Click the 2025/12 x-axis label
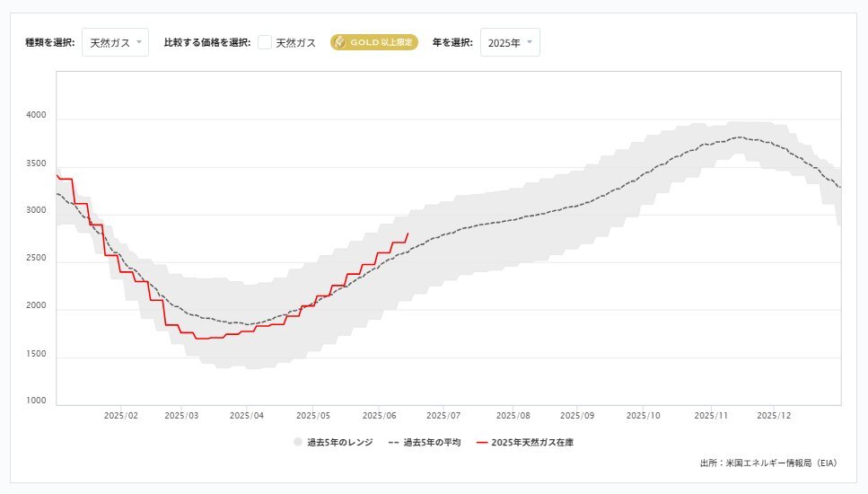 [x=774, y=415]
